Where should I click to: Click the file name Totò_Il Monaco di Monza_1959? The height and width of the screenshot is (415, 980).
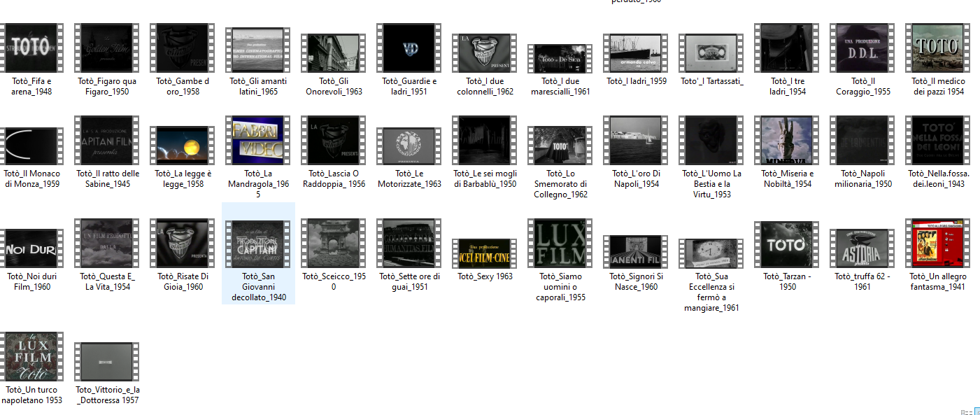(x=31, y=179)
